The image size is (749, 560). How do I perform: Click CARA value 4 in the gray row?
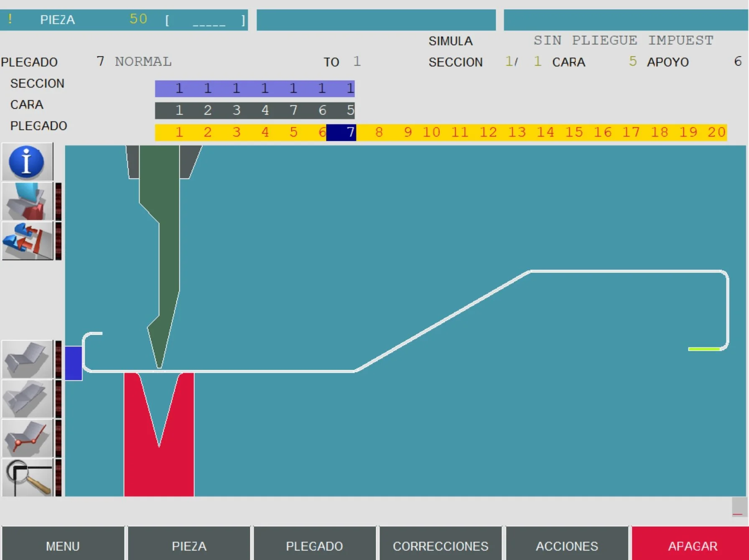pos(265,110)
